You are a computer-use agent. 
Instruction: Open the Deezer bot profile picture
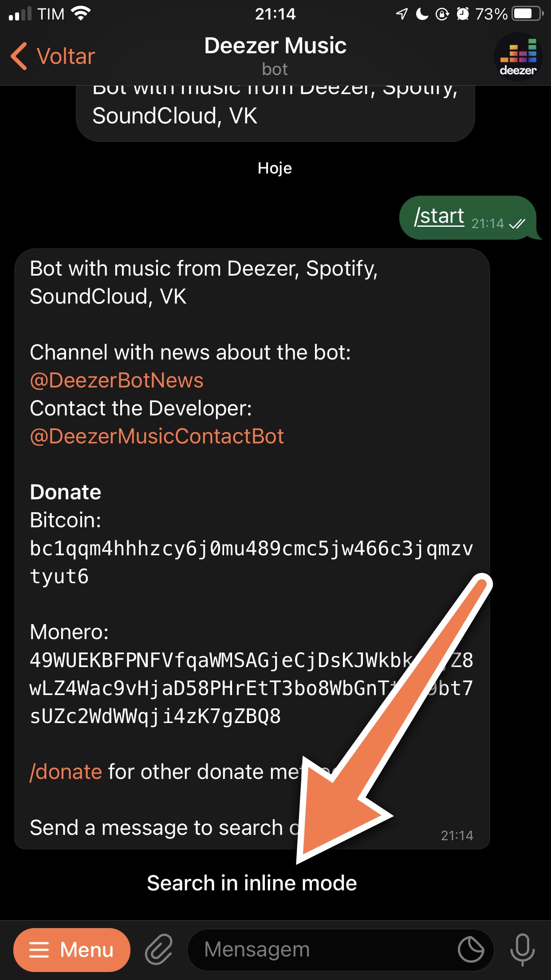coord(518,57)
